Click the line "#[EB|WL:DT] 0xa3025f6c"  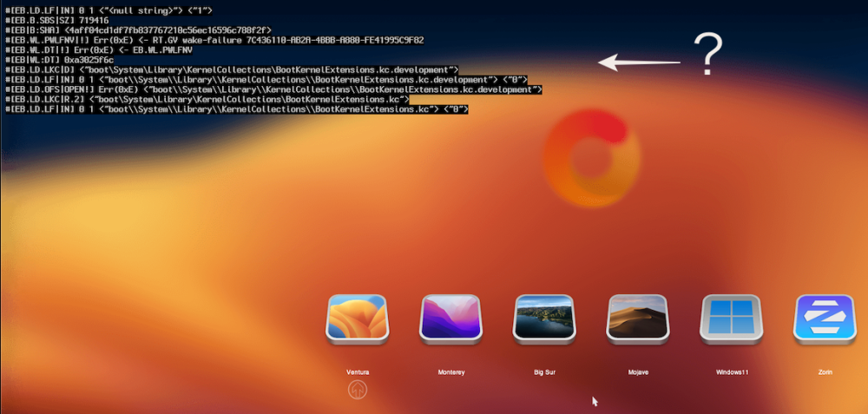pyautogui.click(x=59, y=60)
